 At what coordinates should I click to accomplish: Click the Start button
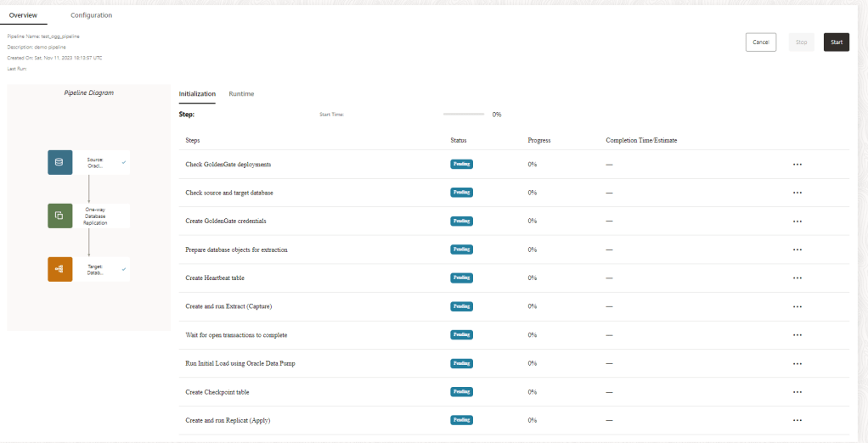pyautogui.click(x=836, y=42)
